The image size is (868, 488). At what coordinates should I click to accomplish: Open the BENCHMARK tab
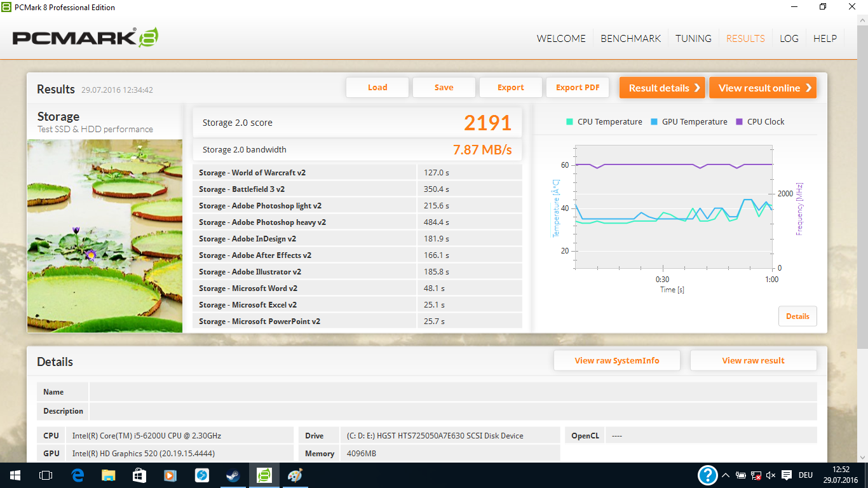[631, 38]
